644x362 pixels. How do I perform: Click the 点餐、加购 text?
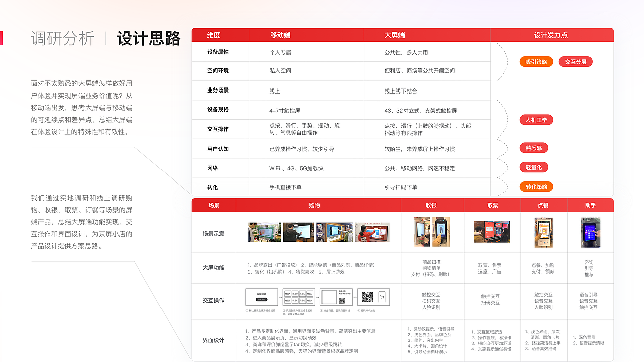[x=543, y=265]
